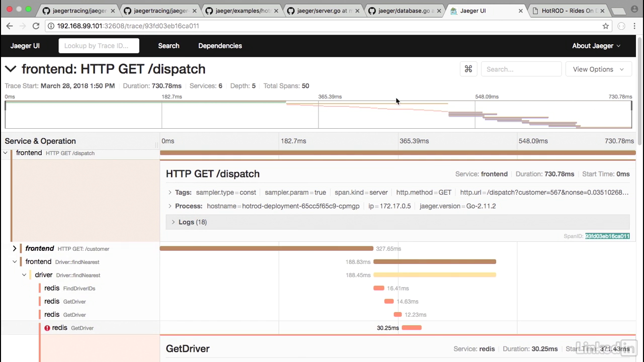This screenshot has height=362, width=644.
Task: Expand frontend HTTP GET: /customer span
Action: coord(15,248)
